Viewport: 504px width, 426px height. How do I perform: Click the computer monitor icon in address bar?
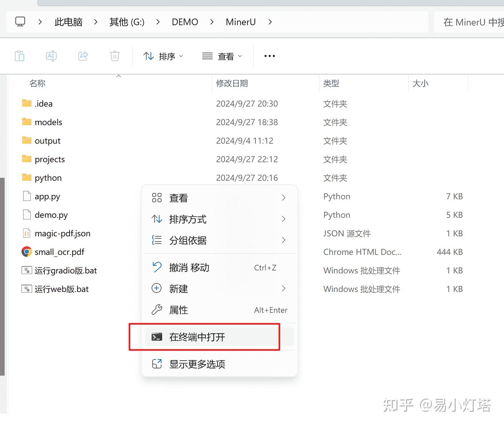(20, 22)
